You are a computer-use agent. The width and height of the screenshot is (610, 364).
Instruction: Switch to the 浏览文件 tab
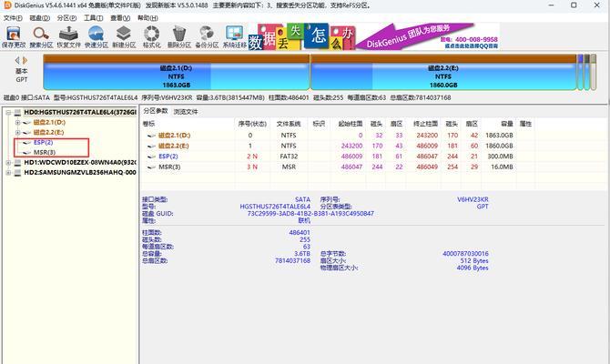point(186,112)
